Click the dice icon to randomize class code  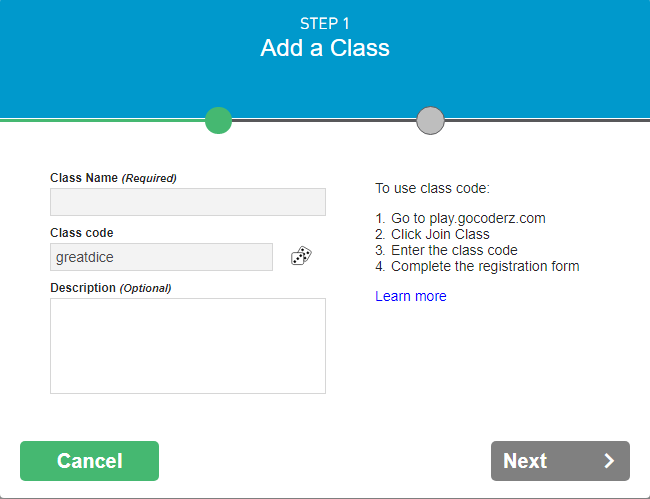click(x=301, y=257)
